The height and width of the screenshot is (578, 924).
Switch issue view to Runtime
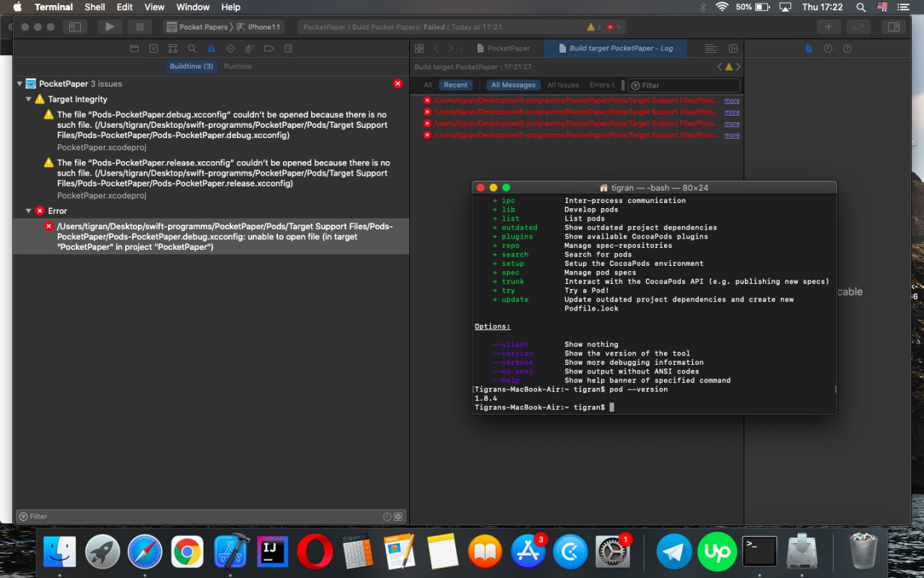point(237,66)
